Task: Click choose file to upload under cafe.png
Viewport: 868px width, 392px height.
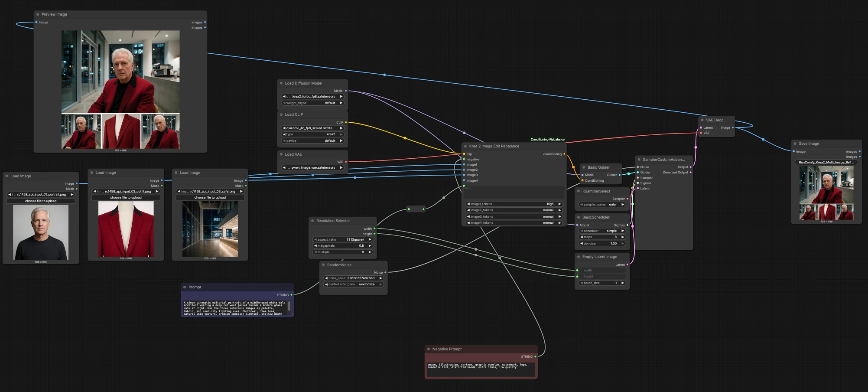Action: [x=210, y=197]
